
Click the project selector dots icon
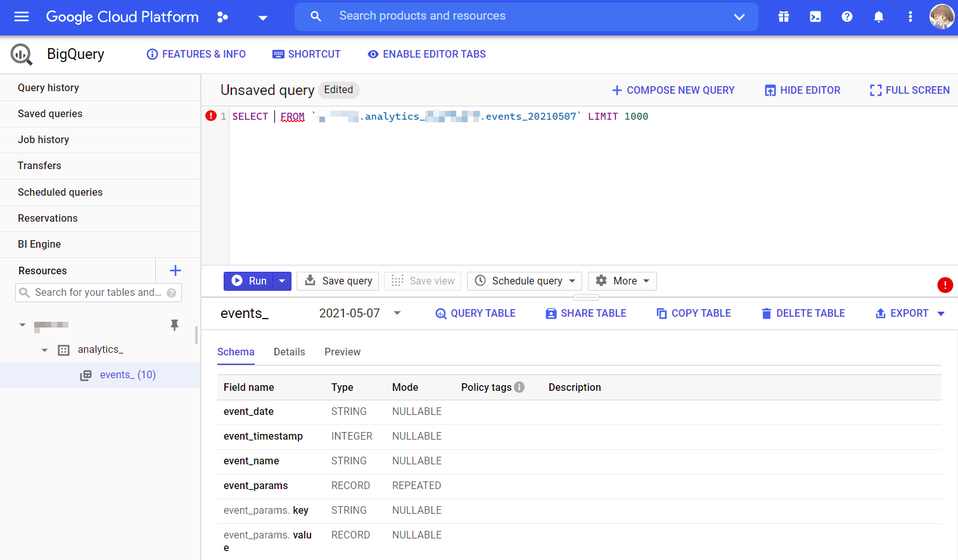pyautogui.click(x=222, y=17)
